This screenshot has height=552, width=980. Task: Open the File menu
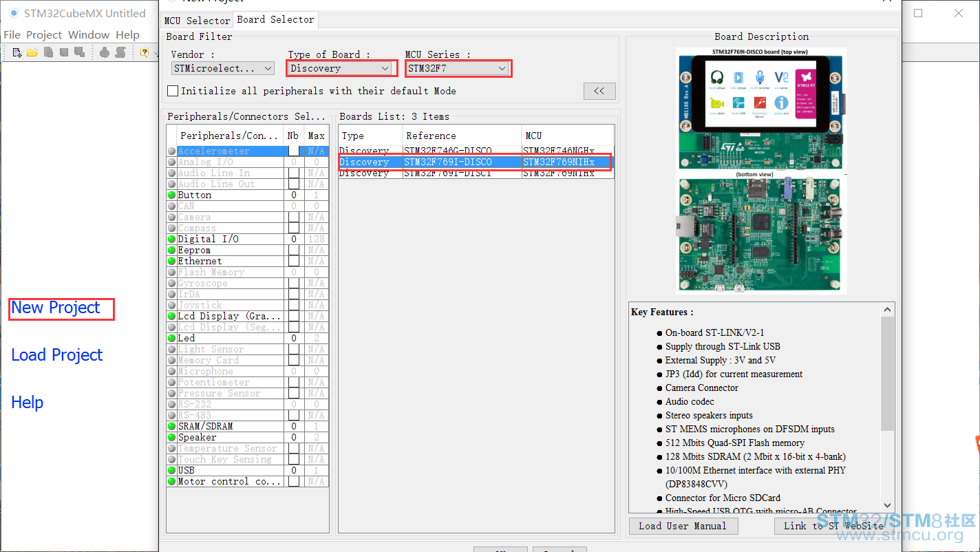[12, 34]
